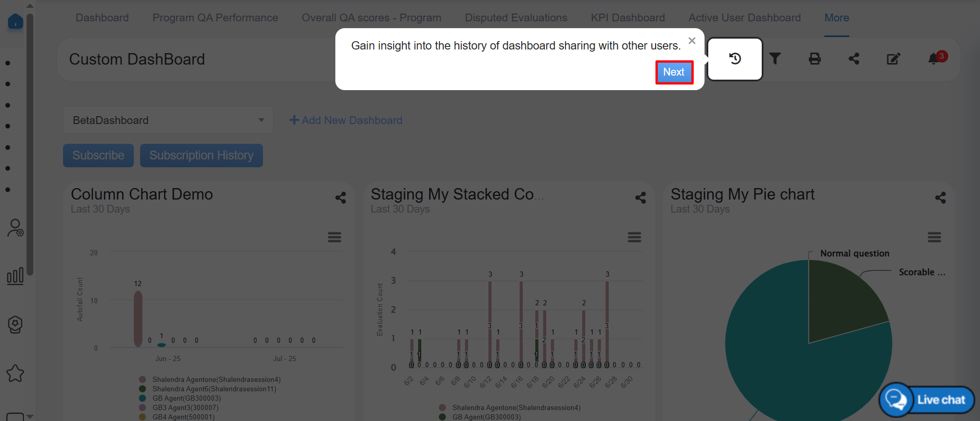980x421 pixels.
Task: Open the Live chat widget
Action: 927,400
